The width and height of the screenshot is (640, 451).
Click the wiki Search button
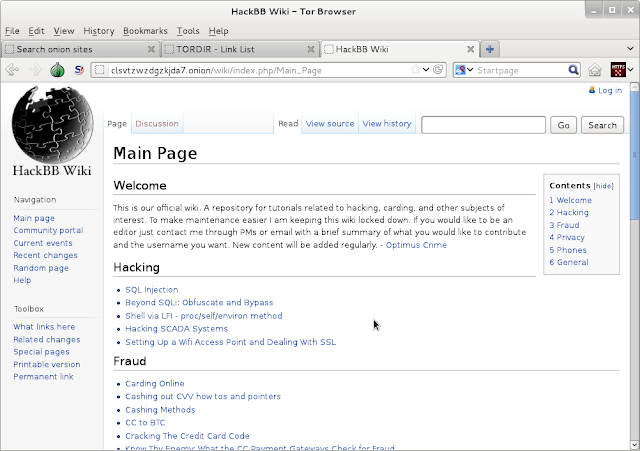click(602, 125)
